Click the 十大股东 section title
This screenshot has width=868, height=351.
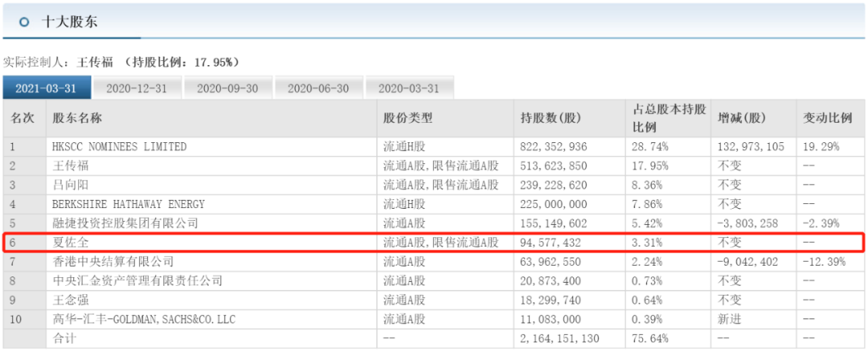pos(70,22)
